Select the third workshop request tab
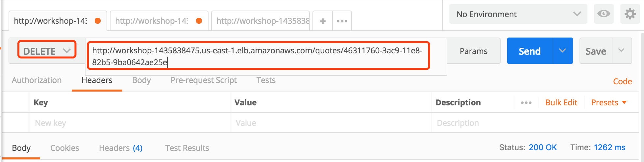 [x=261, y=21]
